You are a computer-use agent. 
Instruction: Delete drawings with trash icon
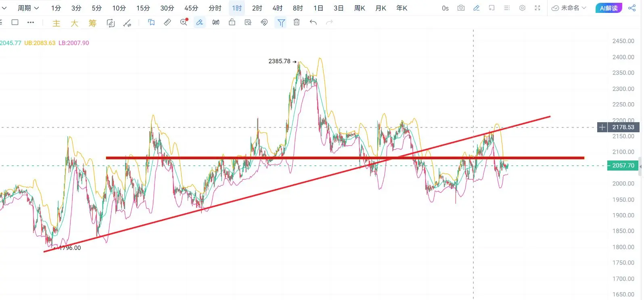[297, 23]
